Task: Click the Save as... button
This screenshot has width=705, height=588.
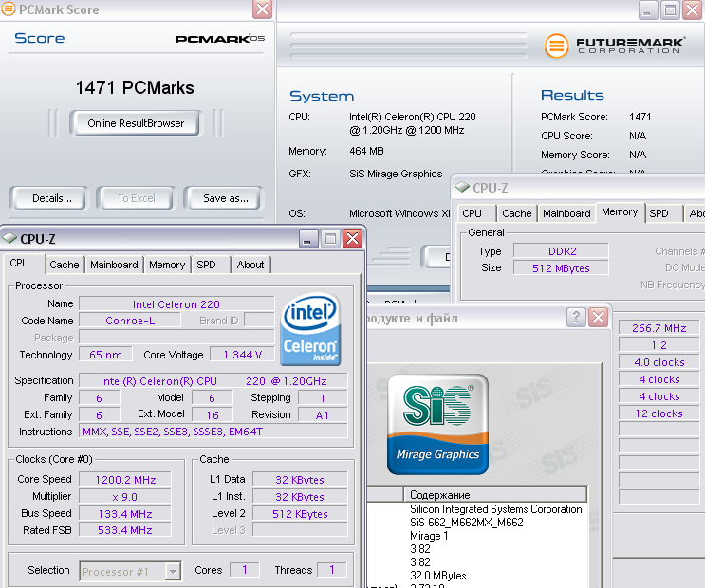Action: [224, 198]
